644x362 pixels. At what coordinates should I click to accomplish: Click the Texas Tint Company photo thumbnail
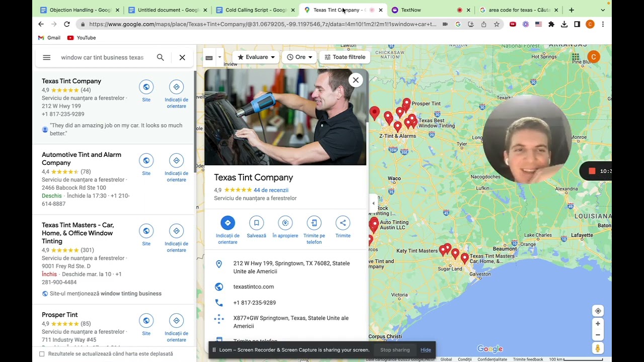tap(285, 117)
